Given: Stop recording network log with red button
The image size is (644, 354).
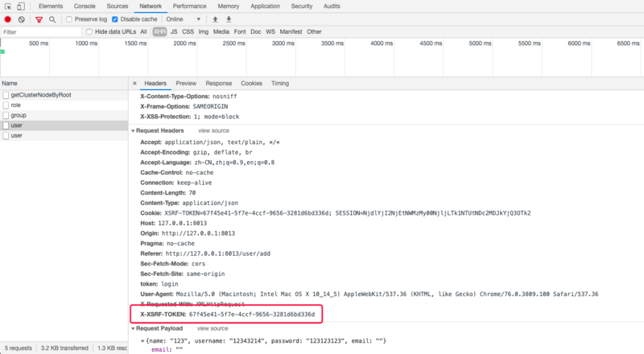Looking at the screenshot, I should [x=7, y=19].
